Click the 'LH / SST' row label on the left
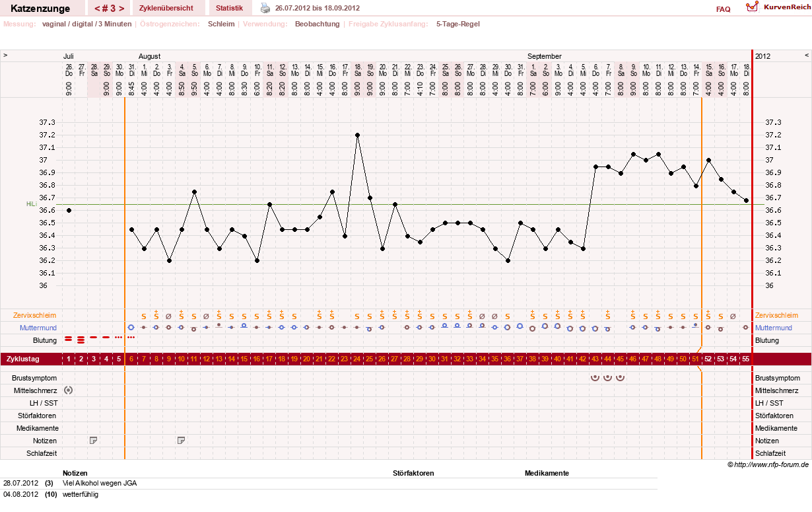The width and height of the screenshot is (812, 512). (x=43, y=403)
